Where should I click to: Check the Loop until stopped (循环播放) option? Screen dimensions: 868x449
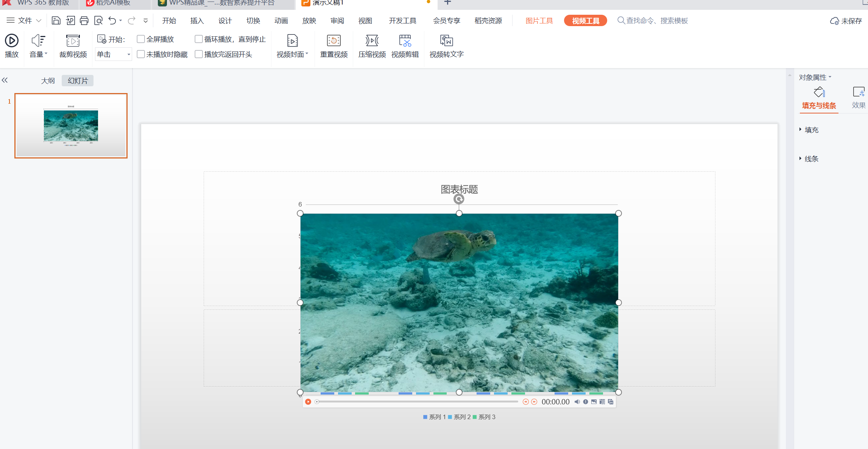coord(199,39)
